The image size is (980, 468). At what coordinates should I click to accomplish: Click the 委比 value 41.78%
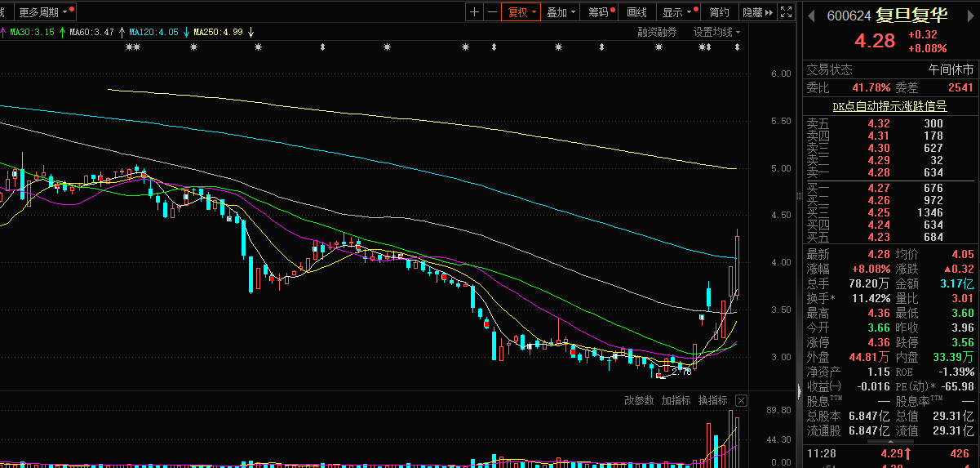point(871,87)
